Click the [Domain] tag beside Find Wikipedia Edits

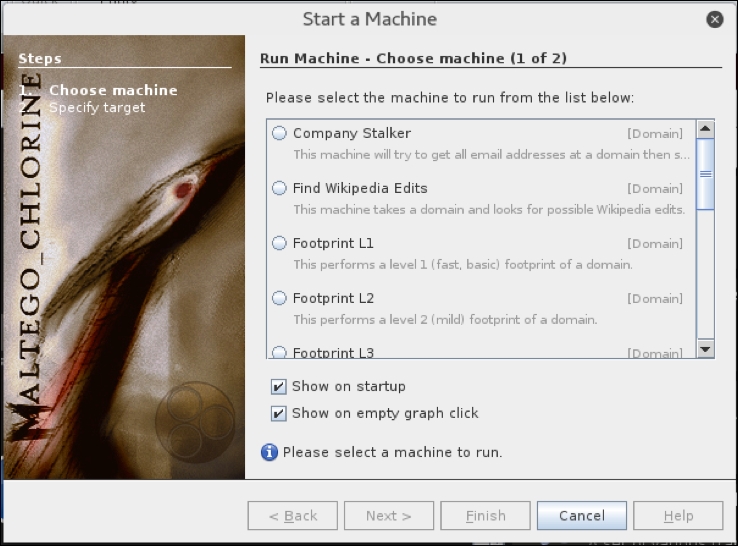tap(655, 189)
